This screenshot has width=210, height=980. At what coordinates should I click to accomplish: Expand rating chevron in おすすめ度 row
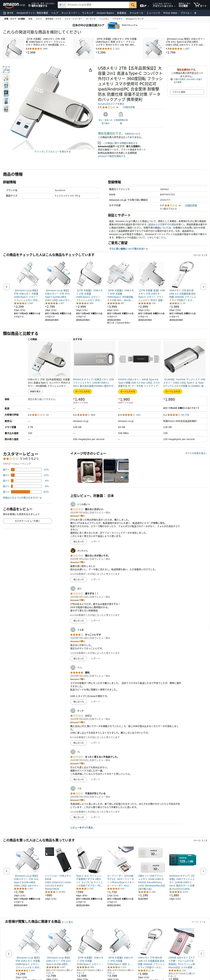pyautogui.click(x=180, y=205)
